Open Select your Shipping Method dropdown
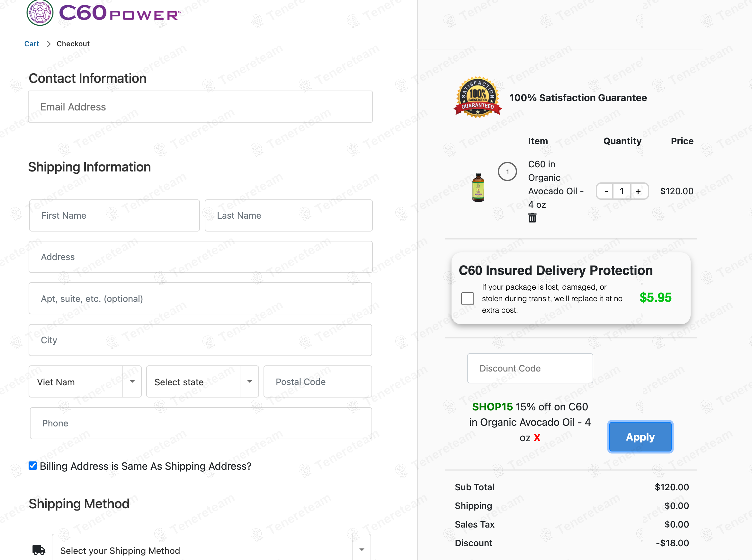 pyautogui.click(x=211, y=550)
